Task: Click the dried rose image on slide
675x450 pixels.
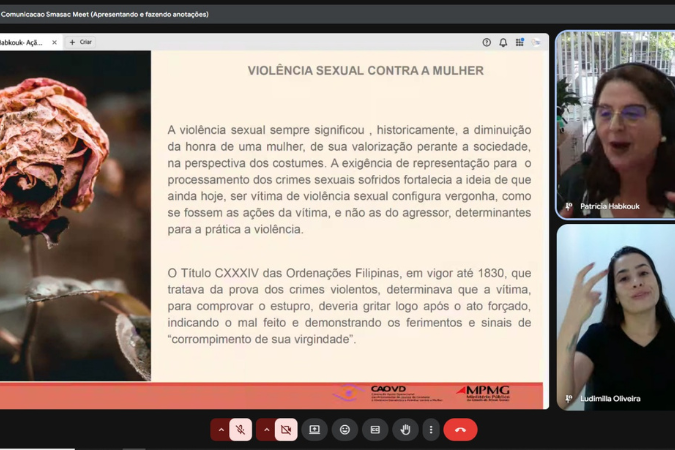Action: (75, 215)
